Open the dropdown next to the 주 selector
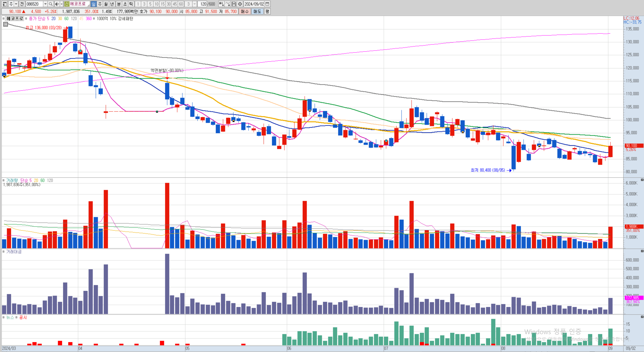The image size is (644, 352). point(16,4)
